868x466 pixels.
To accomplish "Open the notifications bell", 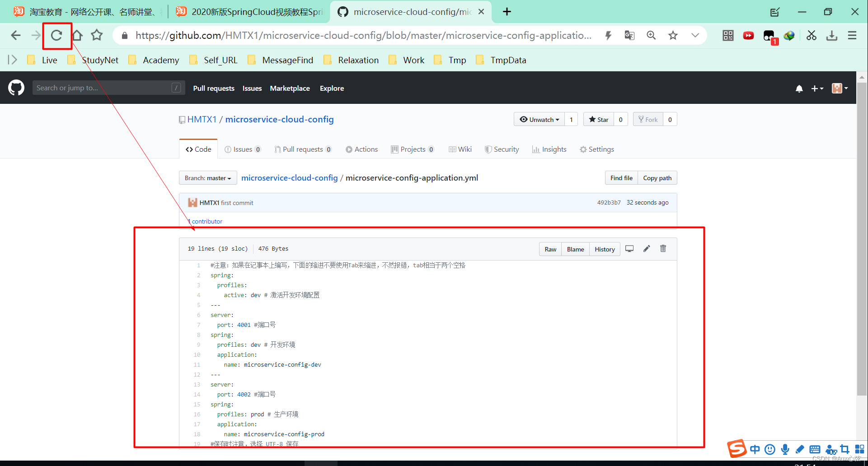I will click(x=799, y=89).
